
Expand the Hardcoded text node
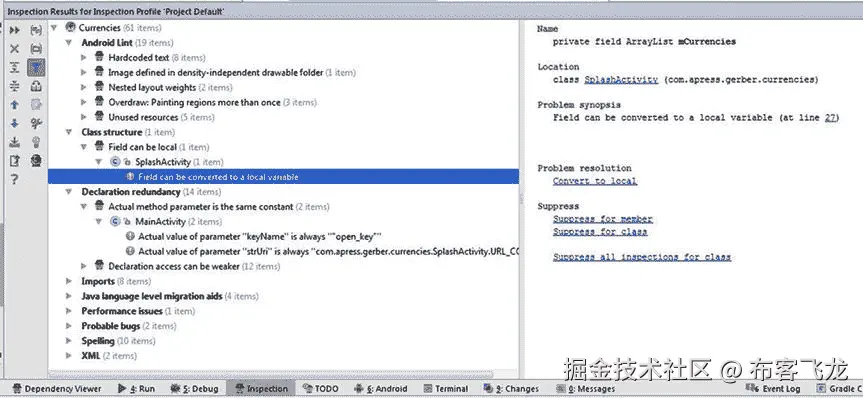coord(84,57)
